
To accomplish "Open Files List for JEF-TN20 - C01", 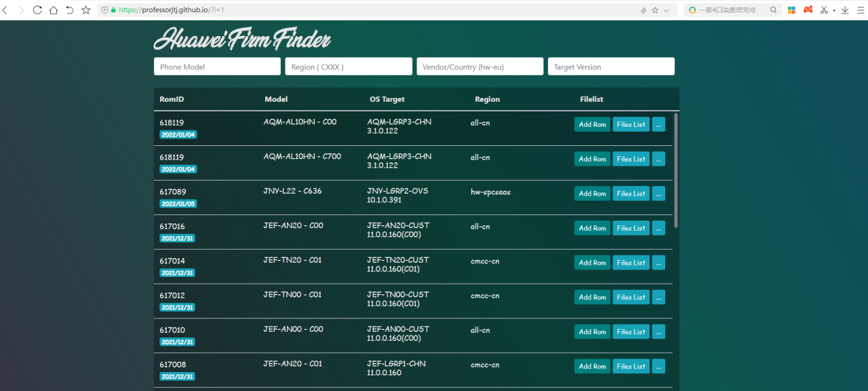I will (631, 263).
